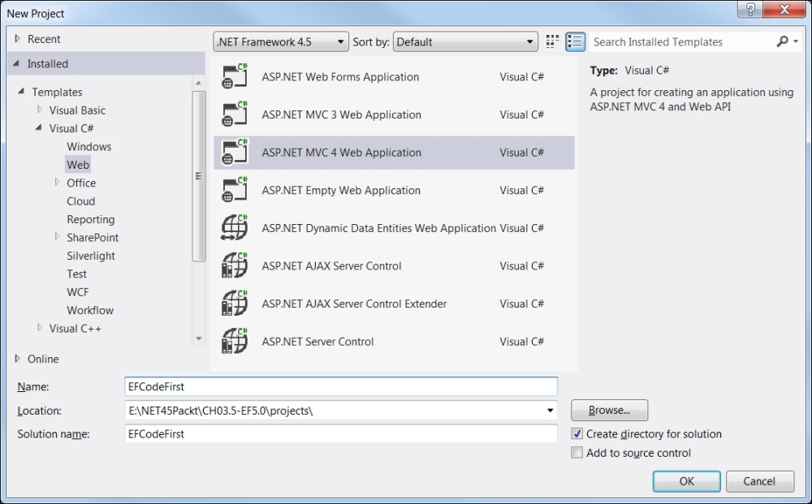The image size is (812, 504).
Task: Pick the ASP.NET AJAX Server Control icon
Action: pos(235,265)
